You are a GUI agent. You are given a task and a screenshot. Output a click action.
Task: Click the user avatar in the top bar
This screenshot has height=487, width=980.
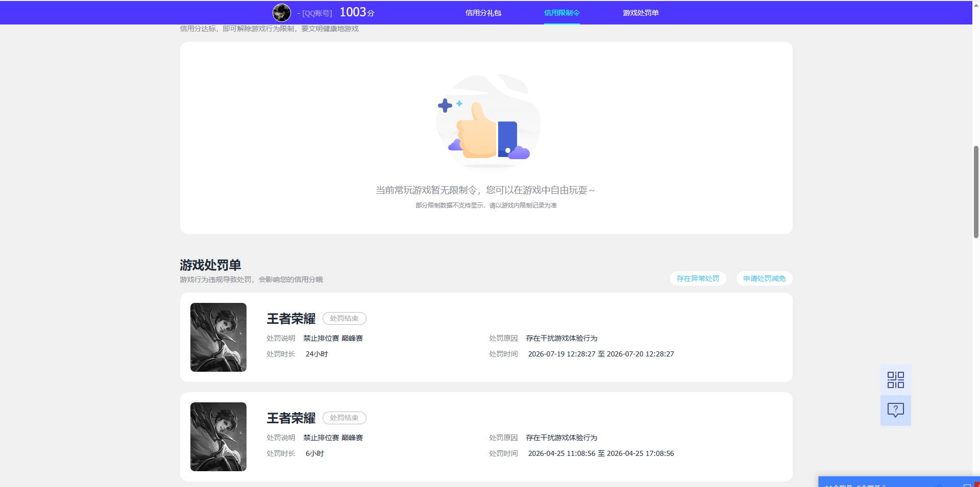(x=281, y=12)
